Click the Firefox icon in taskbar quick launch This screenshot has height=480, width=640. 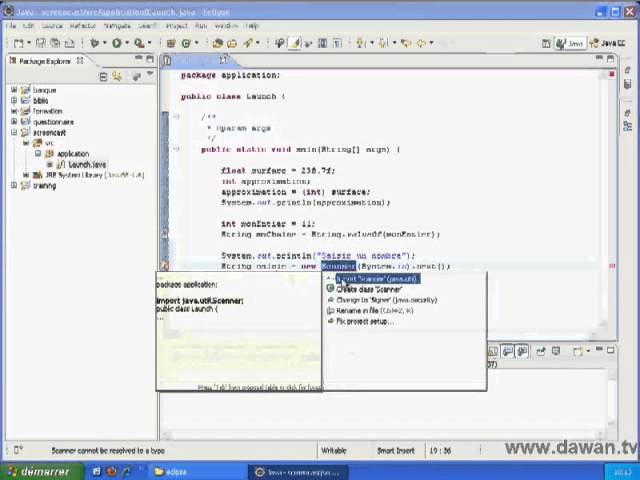click(x=111, y=472)
